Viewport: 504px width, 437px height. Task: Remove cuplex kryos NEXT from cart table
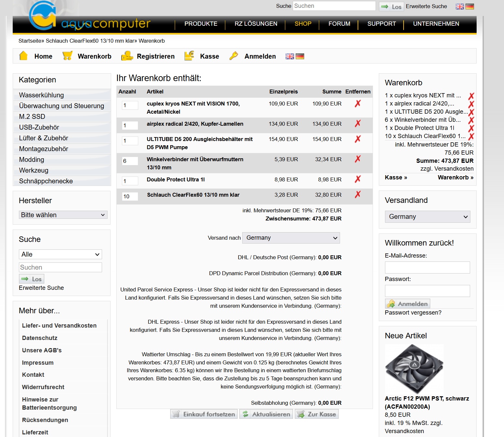point(358,104)
